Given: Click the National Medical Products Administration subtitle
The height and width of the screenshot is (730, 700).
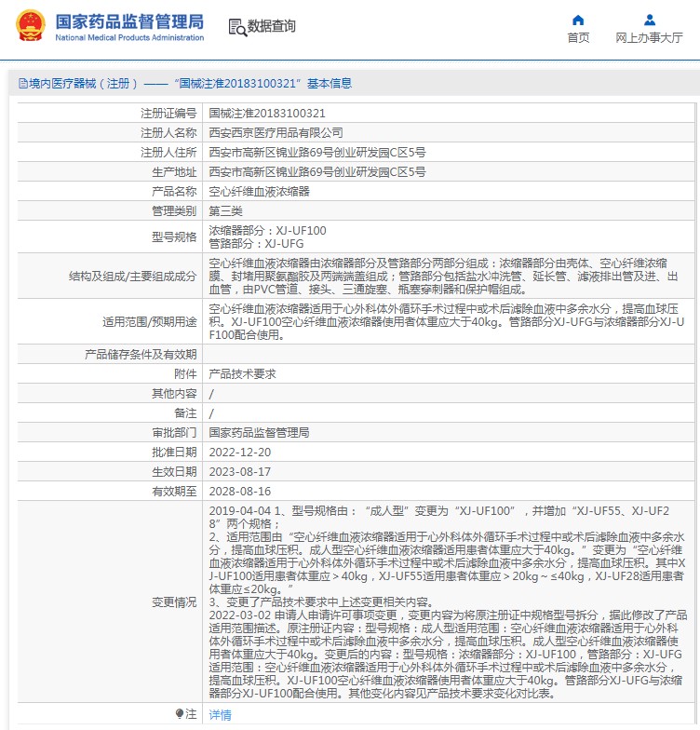Looking at the screenshot, I should [x=129, y=37].
